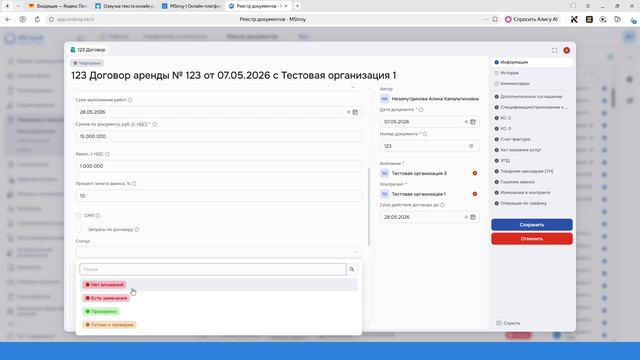Clear the "Дата документа" value 07.05.2026
Screen dimensions: 640x360
coord(466,122)
